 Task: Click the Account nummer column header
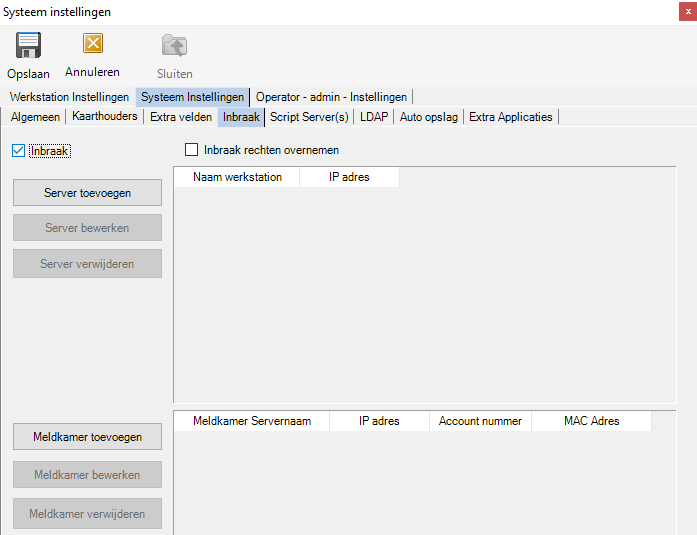click(480, 421)
